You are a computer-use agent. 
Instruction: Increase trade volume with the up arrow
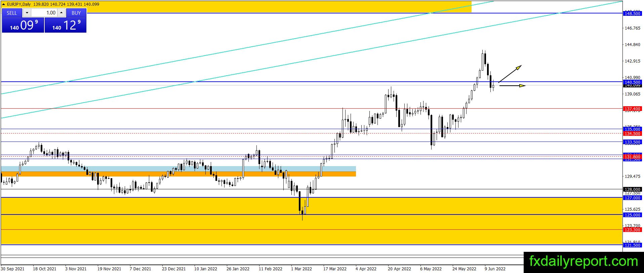(x=61, y=13)
